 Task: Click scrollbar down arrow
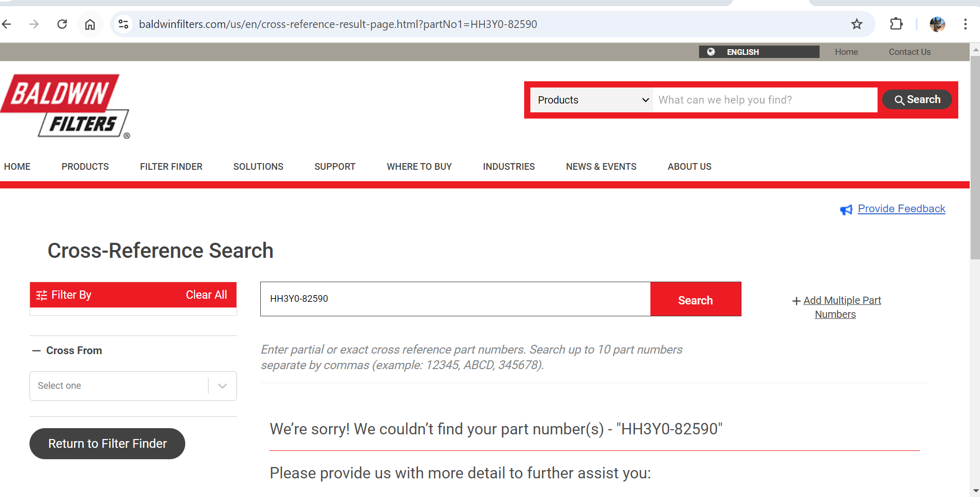click(975, 490)
